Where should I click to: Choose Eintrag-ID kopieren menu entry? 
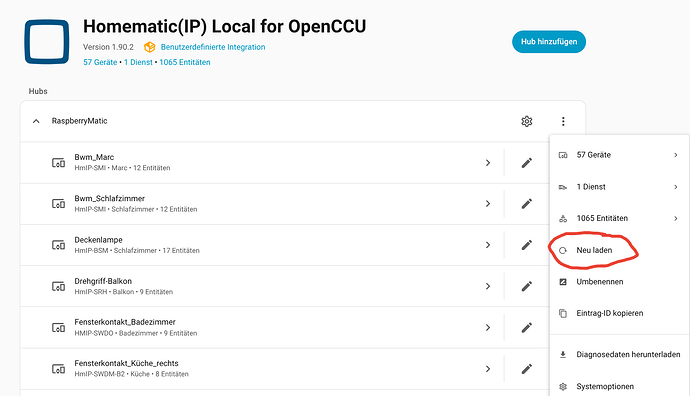tap(620, 313)
